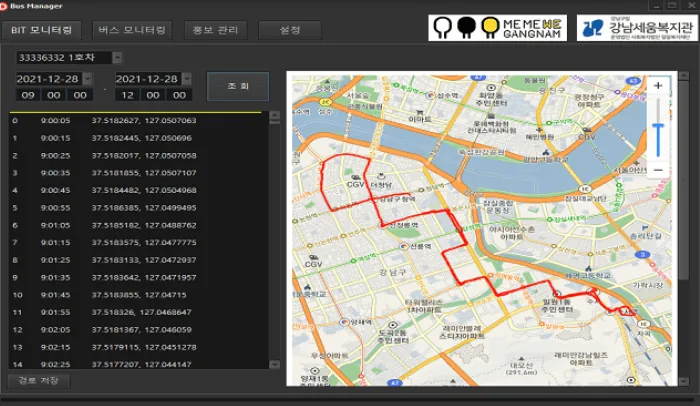This screenshot has width=700, height=406.
Task: Select row 14 at 9:02:25
Action: pyautogui.click(x=138, y=364)
